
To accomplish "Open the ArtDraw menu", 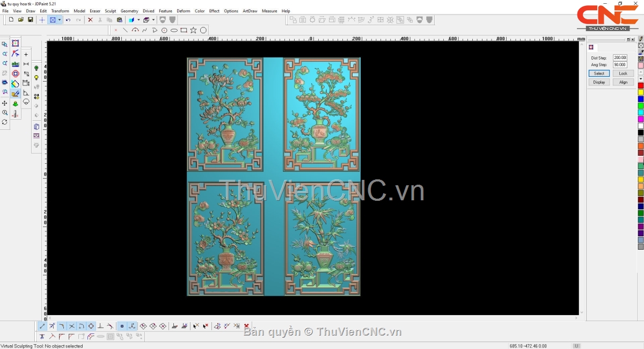I will (x=250, y=11).
